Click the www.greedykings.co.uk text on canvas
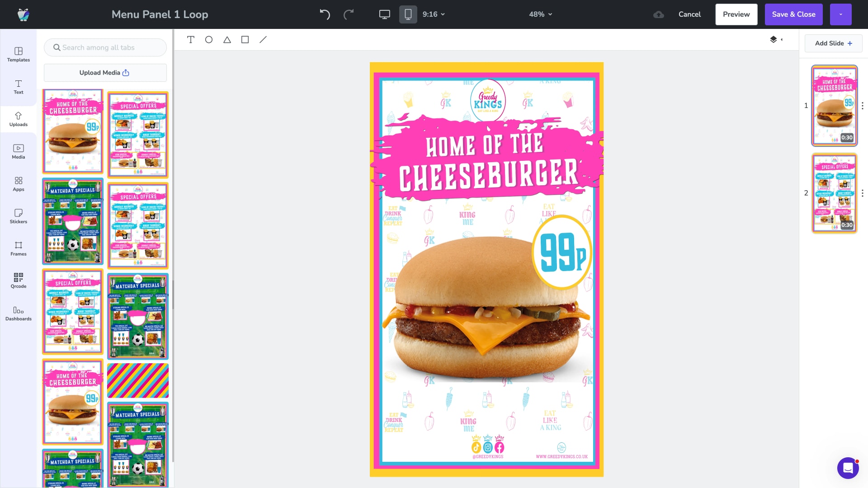The width and height of the screenshot is (868, 488). click(562, 457)
